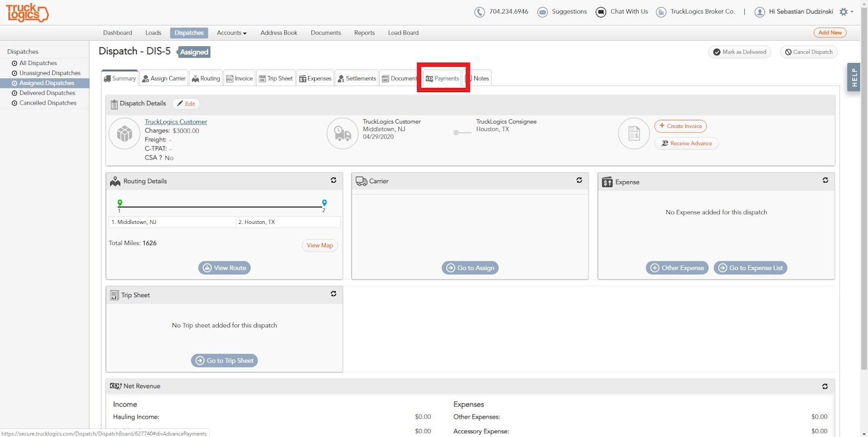The height and width of the screenshot is (437, 868).
Task: Click the user avatar icon
Action: 759,12
